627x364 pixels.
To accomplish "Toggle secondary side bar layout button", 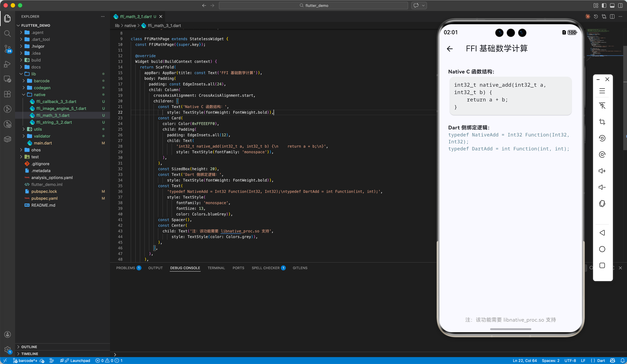I will point(620,5).
